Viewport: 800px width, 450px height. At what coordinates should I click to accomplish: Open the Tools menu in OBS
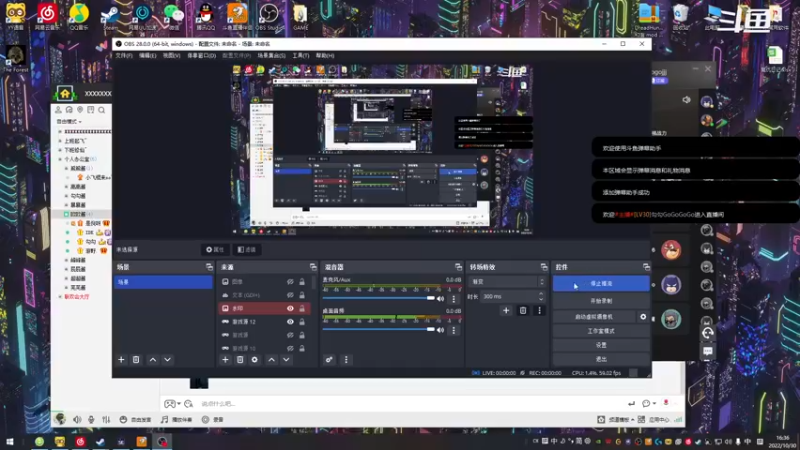pyautogui.click(x=301, y=56)
